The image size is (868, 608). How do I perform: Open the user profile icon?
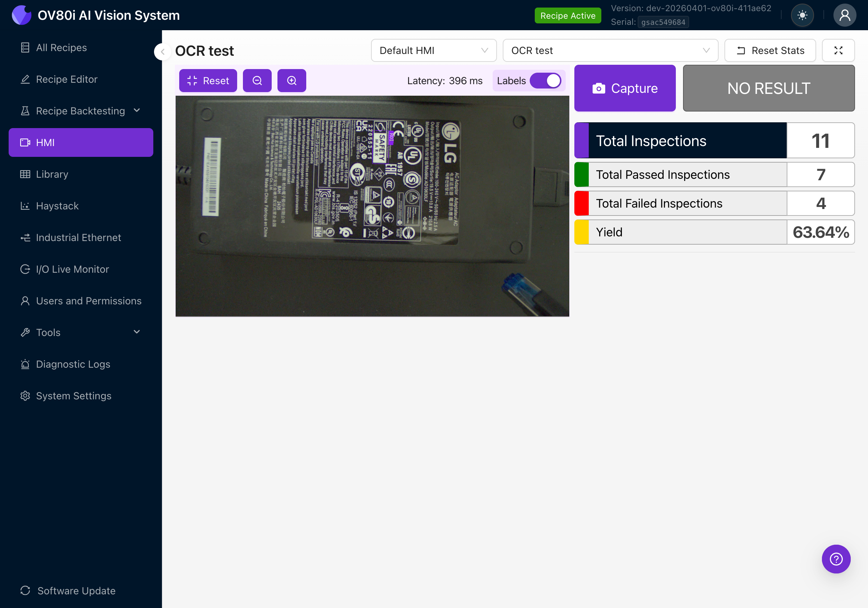(845, 15)
